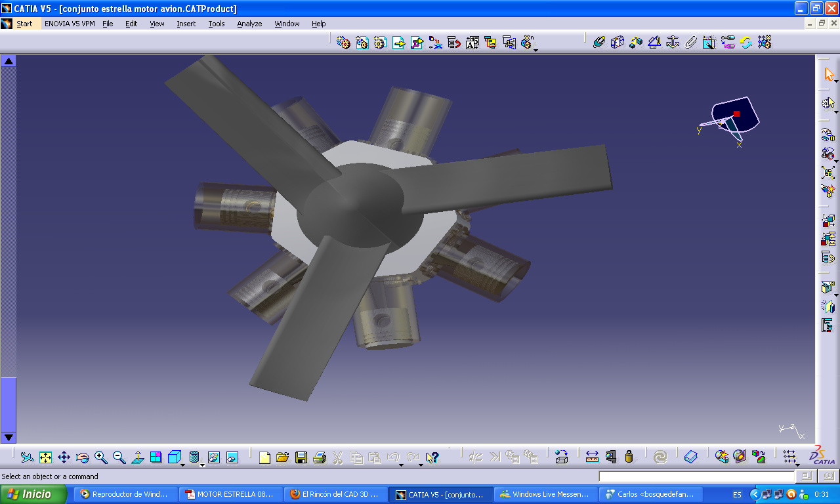The height and width of the screenshot is (504, 840).
Task: Click the Hide/Show icon
Action: pyautogui.click(x=214, y=457)
